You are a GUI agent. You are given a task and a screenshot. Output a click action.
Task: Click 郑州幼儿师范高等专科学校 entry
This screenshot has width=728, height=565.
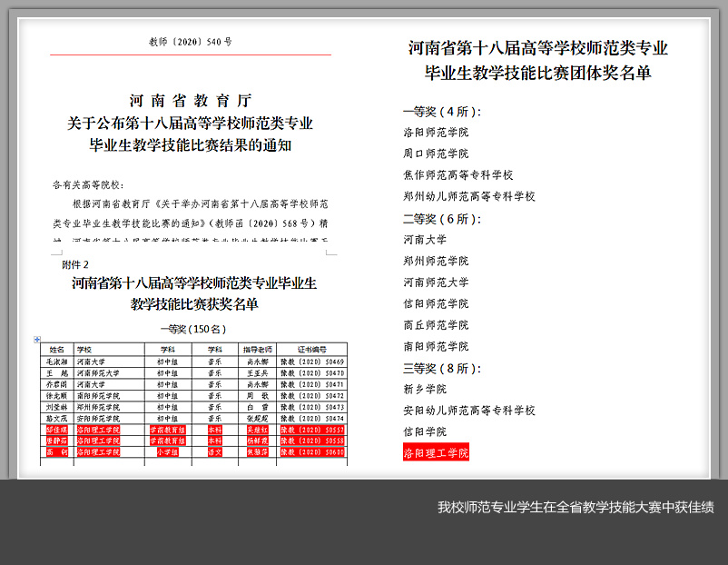tap(469, 196)
